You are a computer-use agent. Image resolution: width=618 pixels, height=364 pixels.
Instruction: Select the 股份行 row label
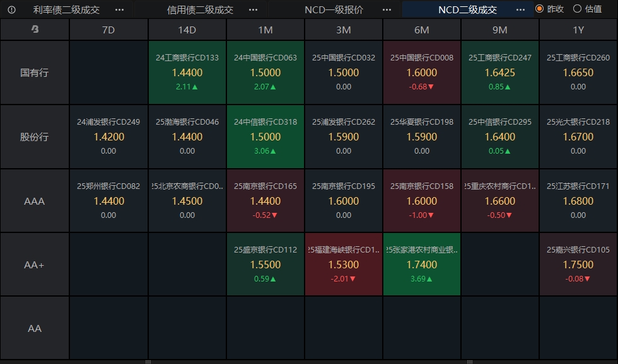point(35,137)
